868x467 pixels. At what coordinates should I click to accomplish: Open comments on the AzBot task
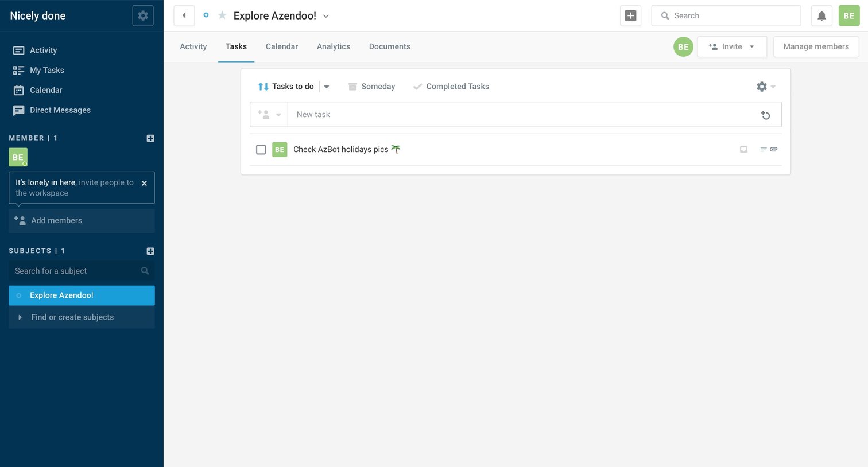[x=743, y=150]
